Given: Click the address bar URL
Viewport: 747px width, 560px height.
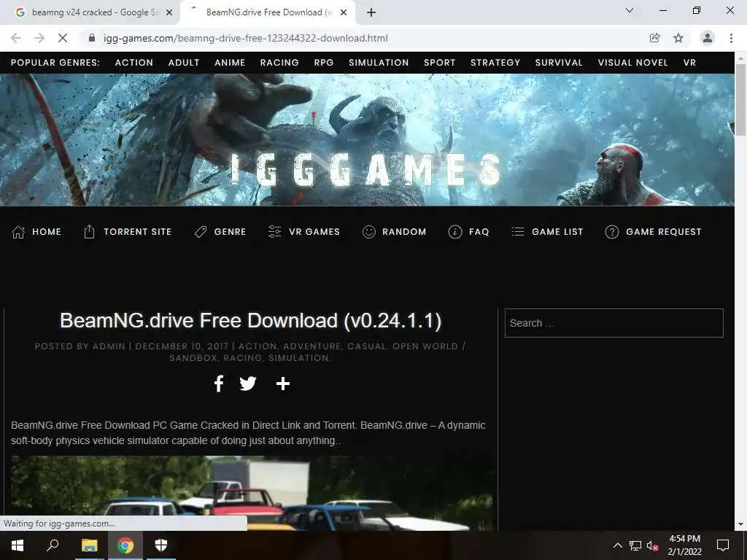Looking at the screenshot, I should [245, 38].
